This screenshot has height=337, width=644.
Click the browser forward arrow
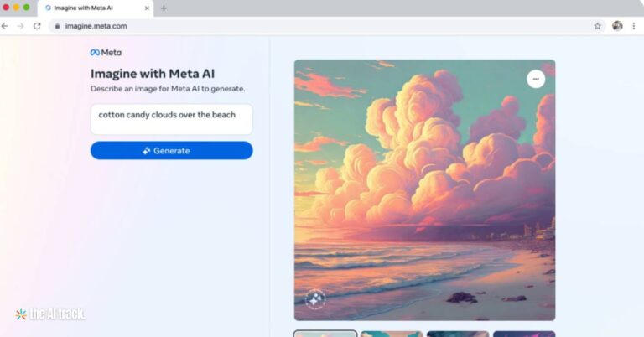pos(20,26)
